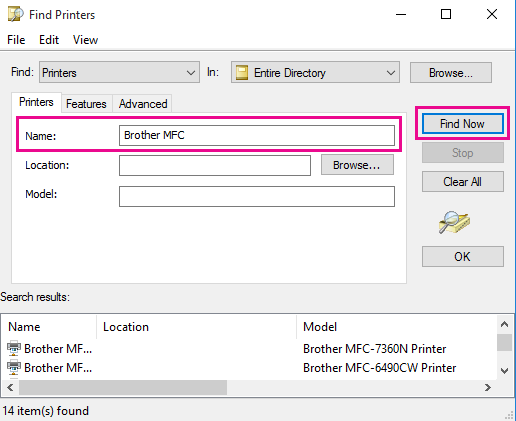
Task: Click the horizontal scrollbar thumb
Action: [123, 387]
